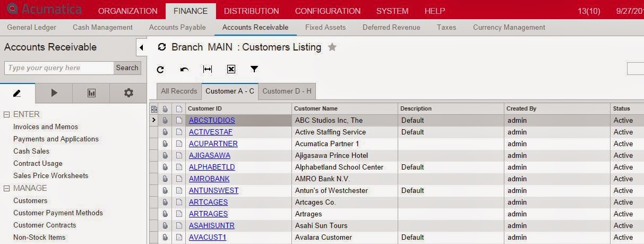Image resolution: width=644 pixels, height=244 pixels.
Task: Click the undo toolbar icon
Action: coord(184,69)
